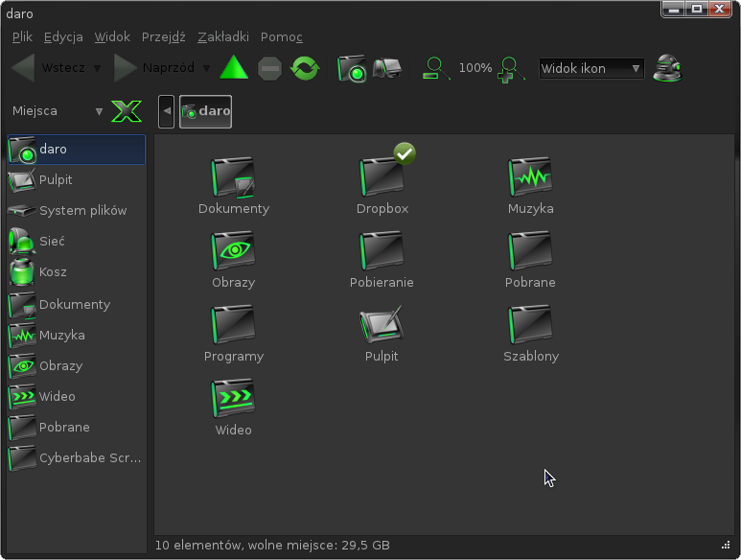Click the window resize grip in status bar
The width and height of the screenshot is (741, 560).
[x=726, y=546]
